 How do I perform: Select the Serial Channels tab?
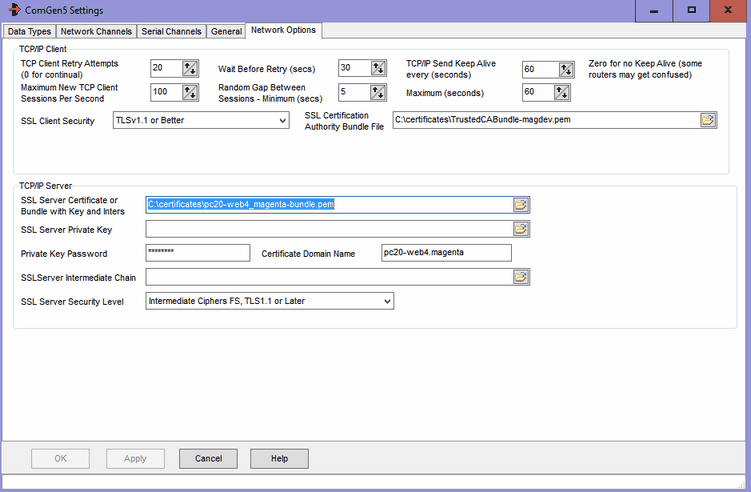[171, 32]
